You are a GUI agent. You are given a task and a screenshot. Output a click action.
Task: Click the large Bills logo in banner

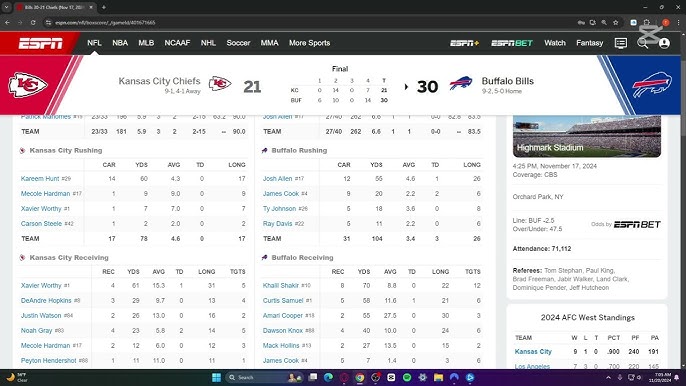(652, 85)
